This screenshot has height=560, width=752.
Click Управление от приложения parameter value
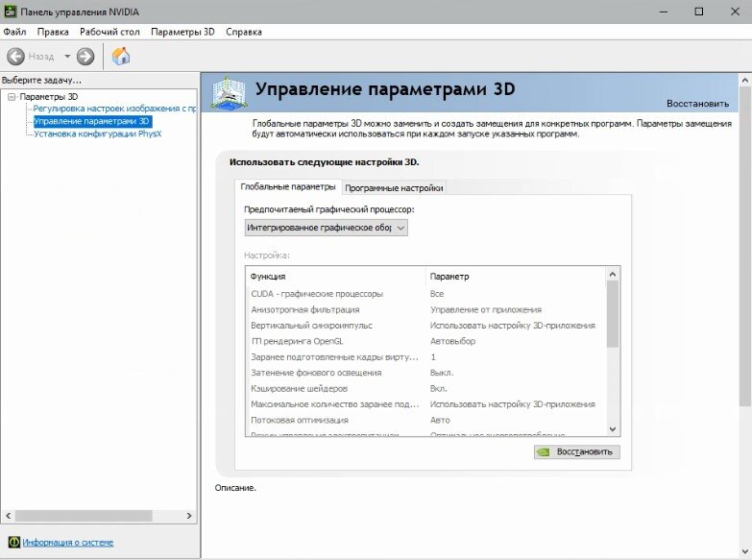coord(486,309)
